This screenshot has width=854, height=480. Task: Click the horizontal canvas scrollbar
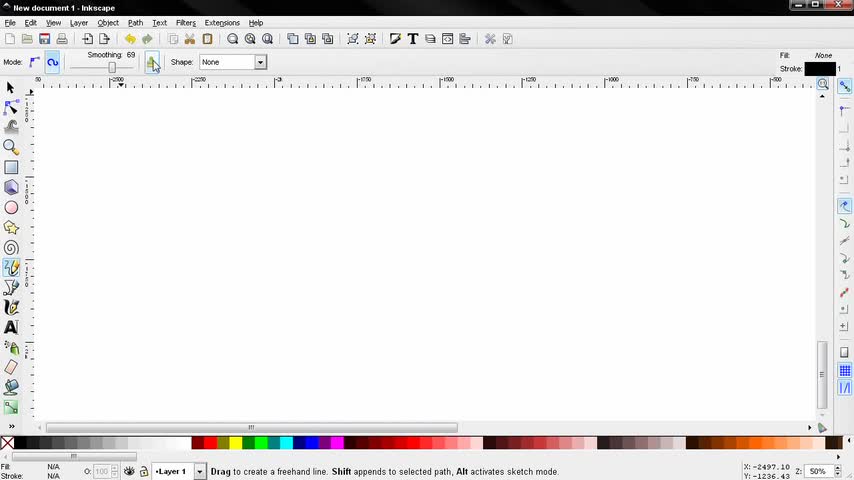point(252,427)
